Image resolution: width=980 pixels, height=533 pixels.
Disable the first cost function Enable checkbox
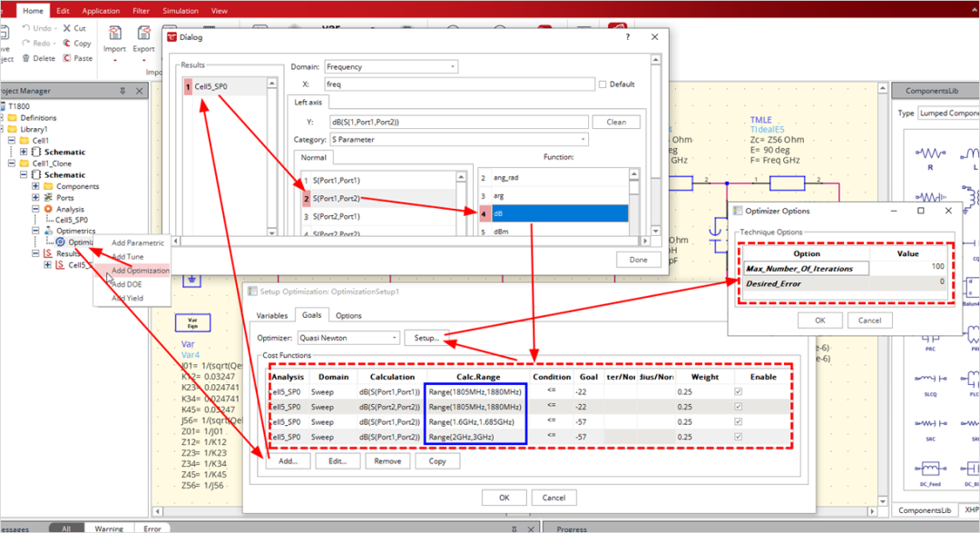click(738, 391)
